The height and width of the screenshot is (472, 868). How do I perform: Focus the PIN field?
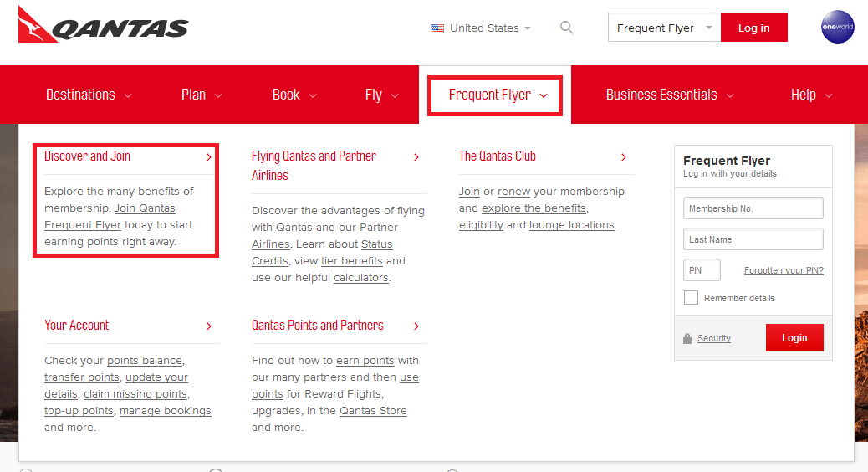[702, 270]
